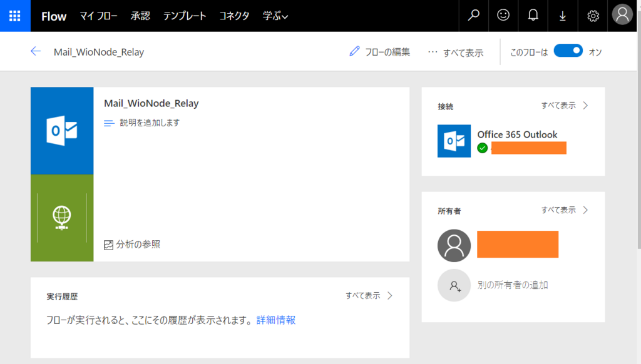Click the green HTTP globe tile
Viewport: 641px width, 364px height.
(62, 218)
